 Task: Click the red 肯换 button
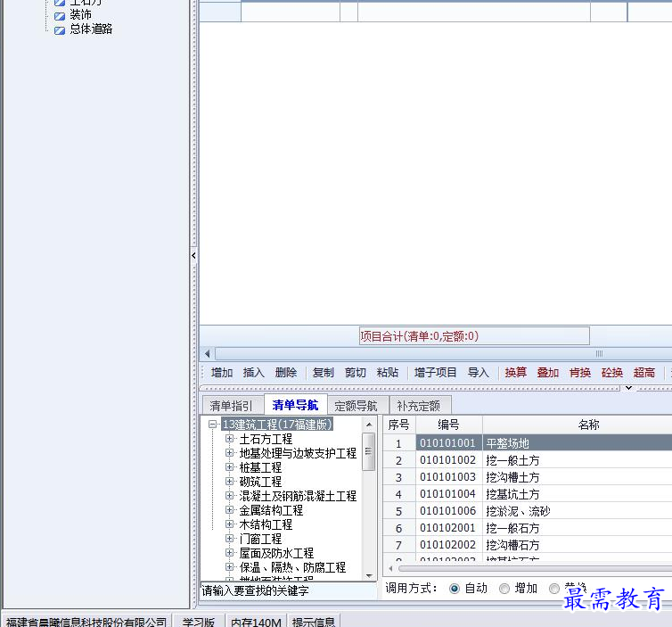tap(580, 372)
